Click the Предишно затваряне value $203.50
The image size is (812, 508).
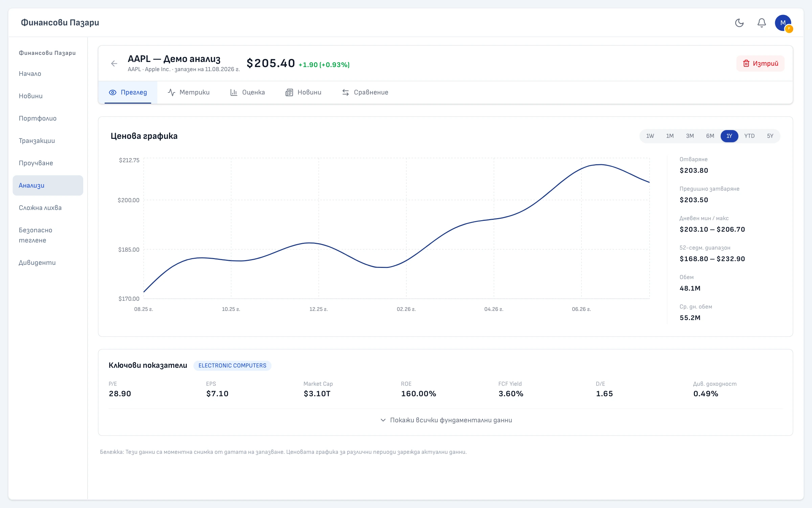[x=694, y=200]
